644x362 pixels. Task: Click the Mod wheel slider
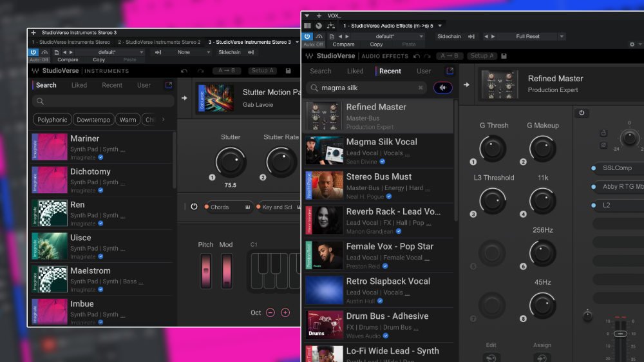pos(226,271)
